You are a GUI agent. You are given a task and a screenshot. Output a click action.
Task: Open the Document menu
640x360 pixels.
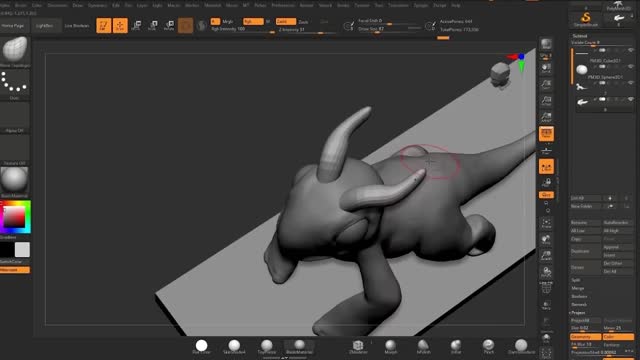point(58,5)
